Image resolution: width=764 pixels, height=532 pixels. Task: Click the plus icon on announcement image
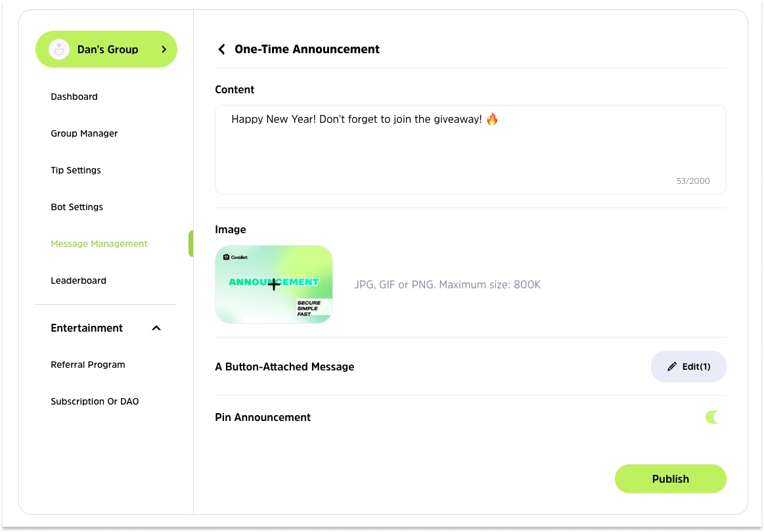coord(274,284)
